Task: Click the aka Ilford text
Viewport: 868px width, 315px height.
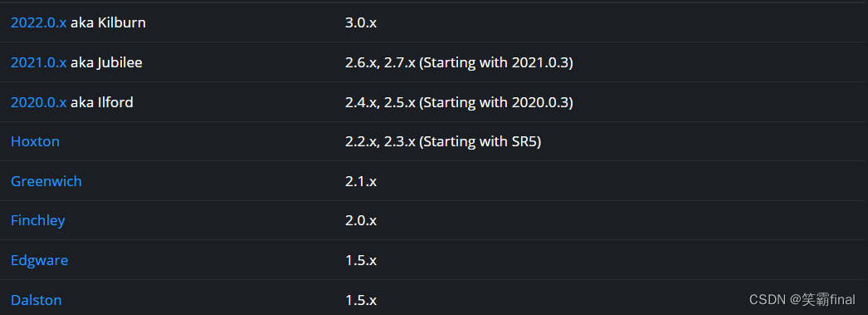Action: click(102, 102)
